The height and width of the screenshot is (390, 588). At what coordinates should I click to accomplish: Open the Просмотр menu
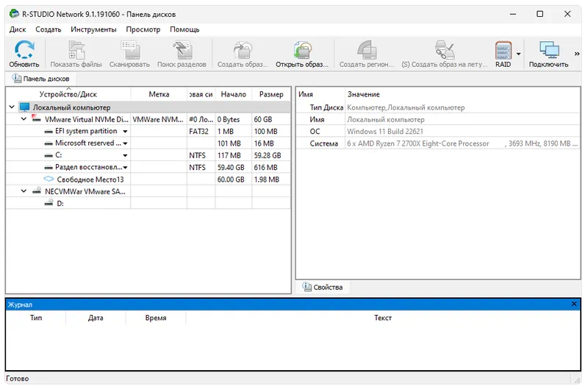143,29
